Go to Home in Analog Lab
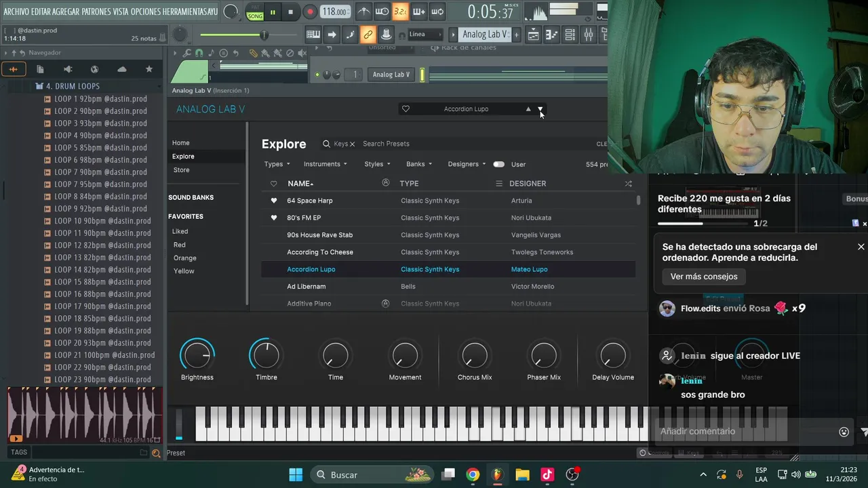 point(181,143)
